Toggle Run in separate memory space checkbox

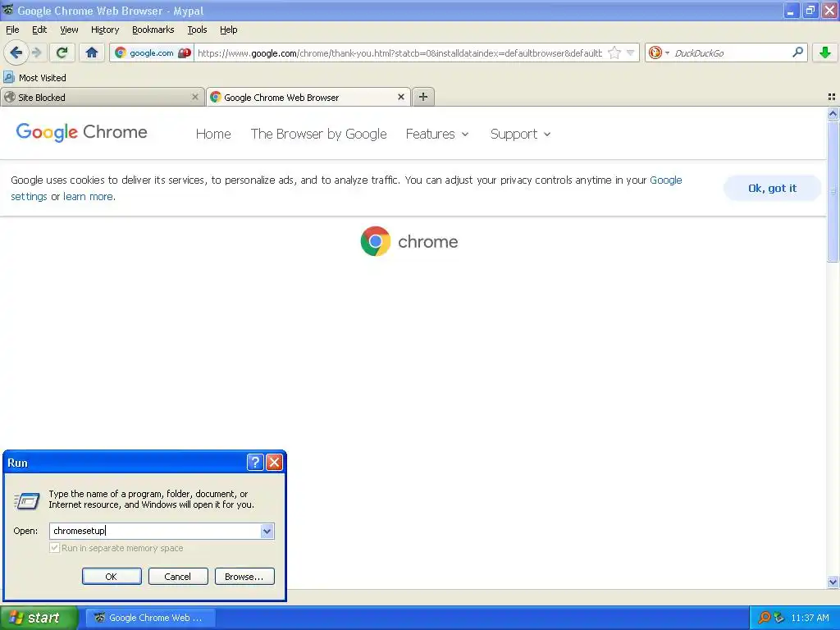(54, 548)
